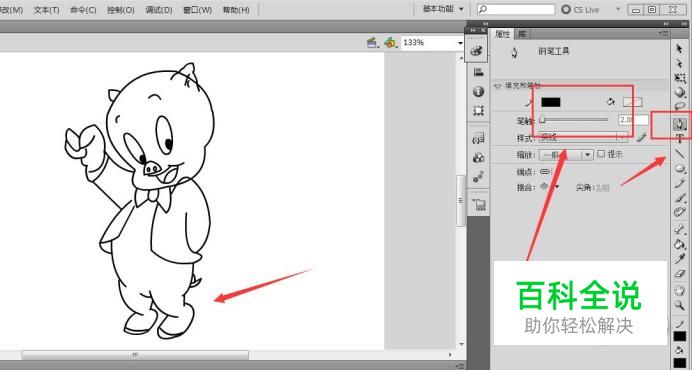Viewport: 692px width, 370px height.
Task: Select the Pencil tool
Action: (x=680, y=183)
